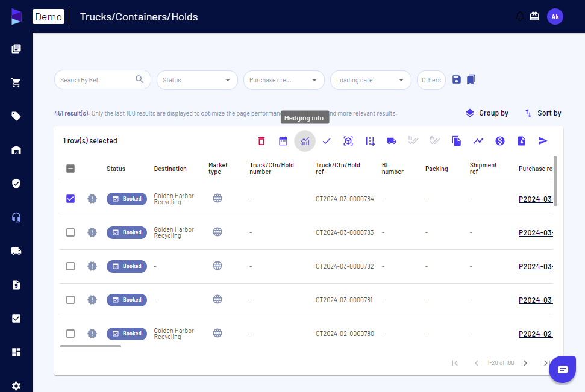Click globe market icon for CT2024-03-0000782
The width and height of the screenshot is (585, 392).
[x=217, y=266]
